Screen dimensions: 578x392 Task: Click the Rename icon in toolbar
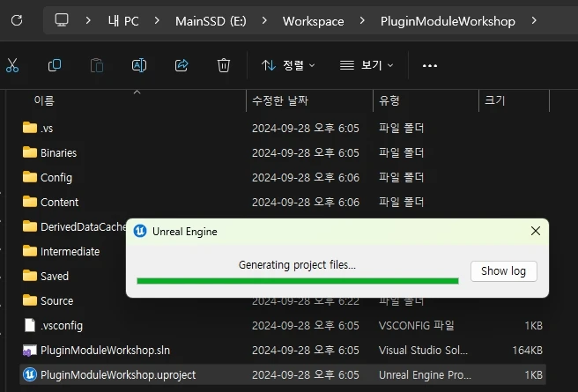pyautogui.click(x=139, y=65)
